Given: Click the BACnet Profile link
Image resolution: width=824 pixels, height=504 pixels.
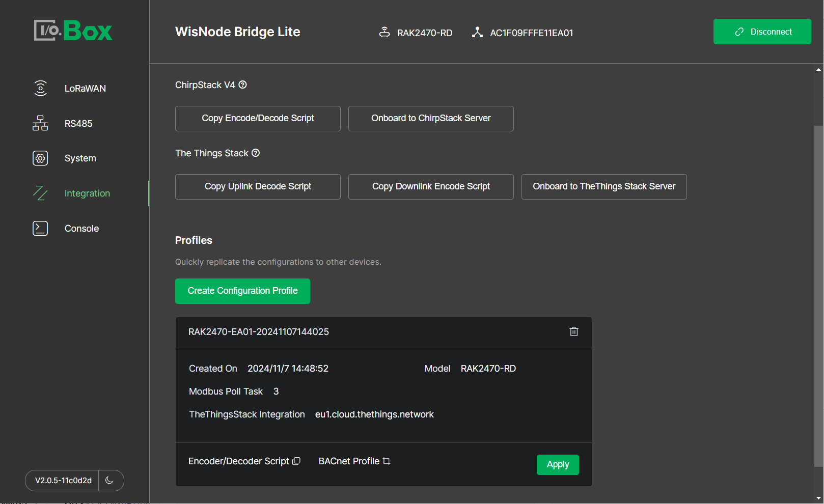Looking at the screenshot, I should coord(349,461).
